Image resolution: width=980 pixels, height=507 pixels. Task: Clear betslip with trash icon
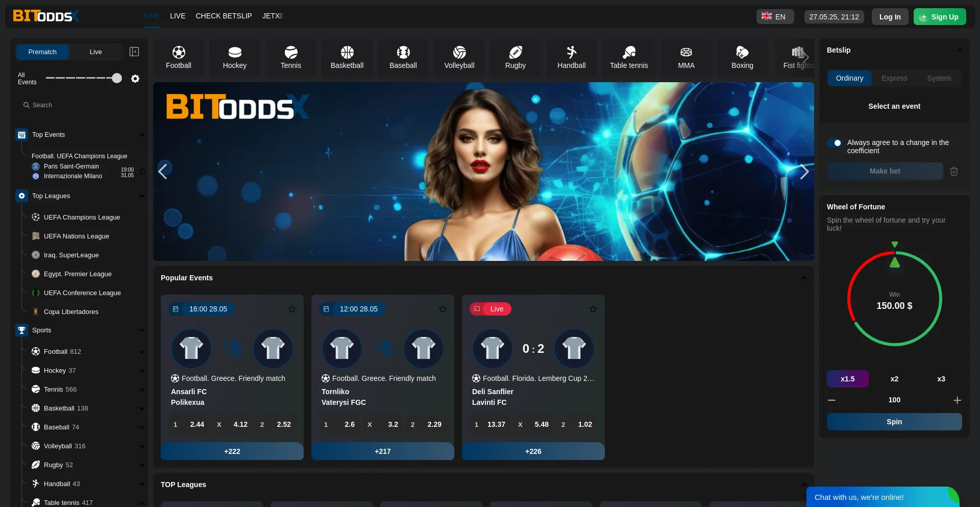click(954, 171)
